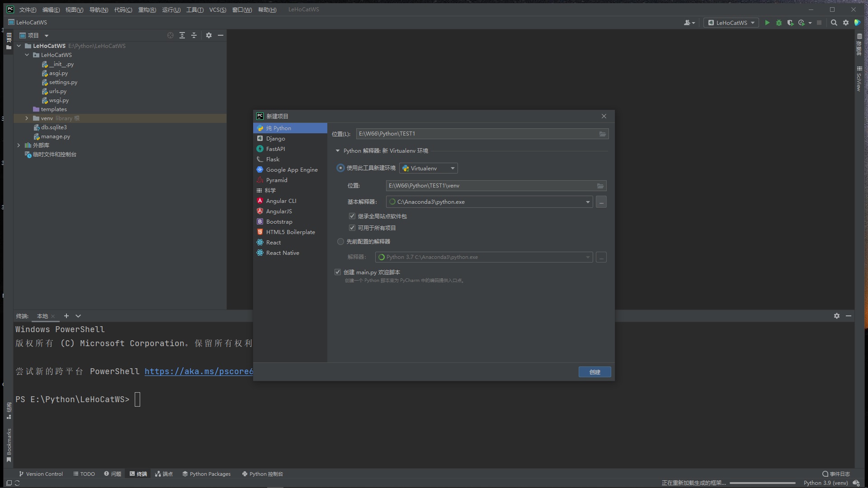Select Google App Engine project type
Image resolution: width=868 pixels, height=488 pixels.
pyautogui.click(x=290, y=170)
